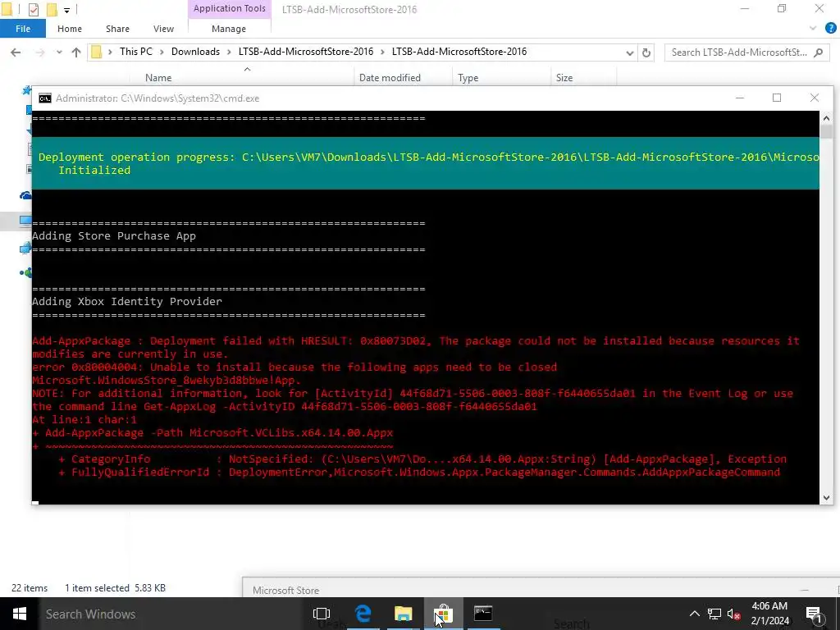Image resolution: width=840 pixels, height=630 pixels.
Task: Open File Explorer from the taskbar
Action: coord(404,614)
